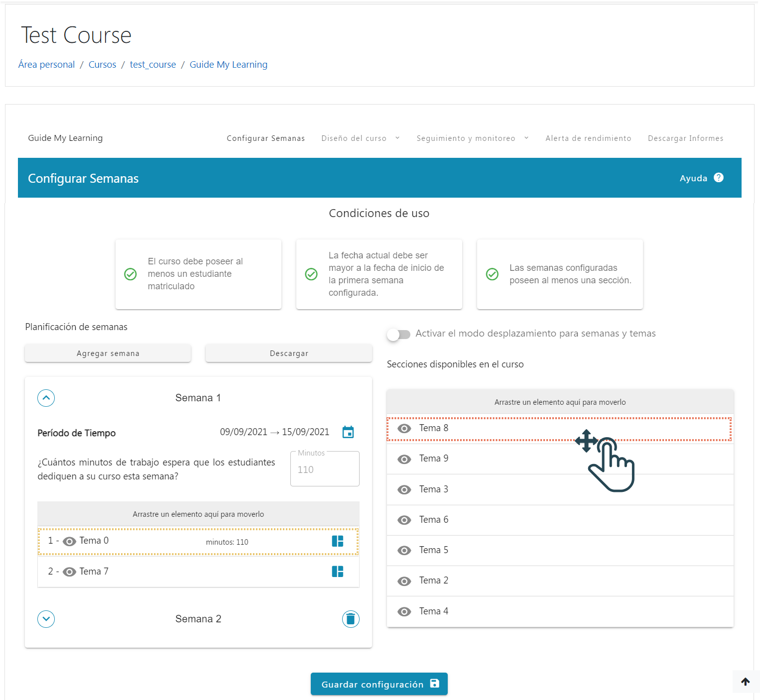Click the Planificación de semanas heading
This screenshot has width=760, height=700.
[76, 327]
